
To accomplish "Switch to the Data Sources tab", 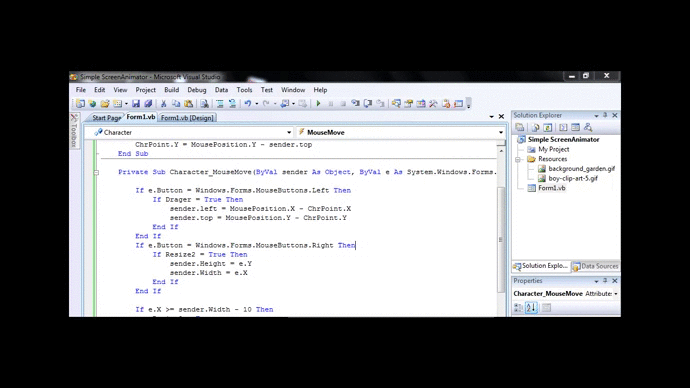I will tap(596, 266).
